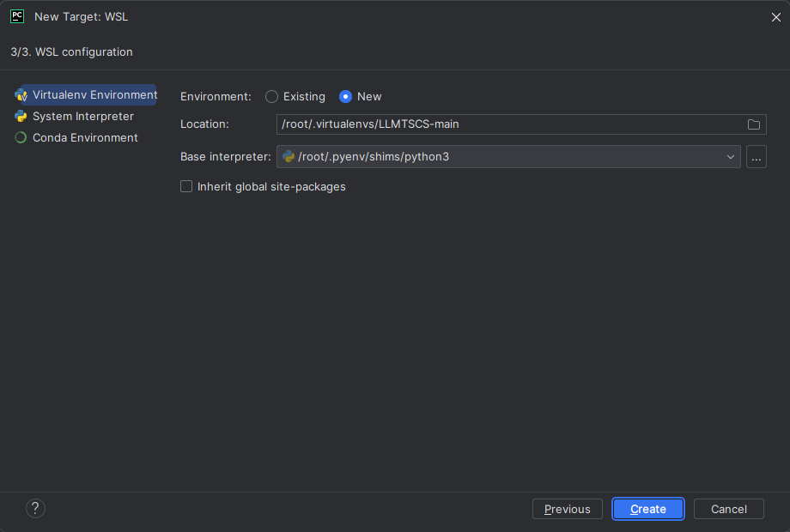Image resolution: width=790 pixels, height=532 pixels.
Task: Go back with the Previous button
Action: pos(567,509)
